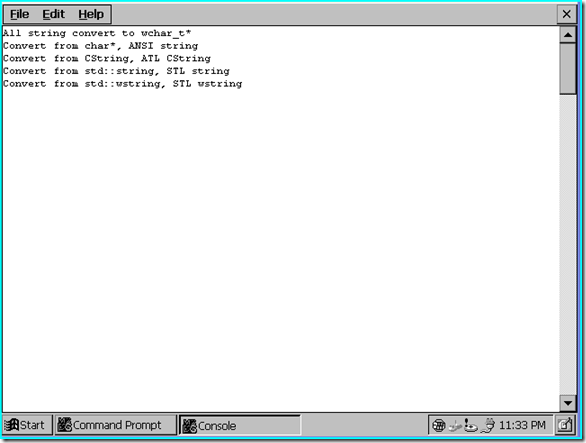Click the scroll up arrow
586x443 pixels.
pyautogui.click(x=568, y=35)
